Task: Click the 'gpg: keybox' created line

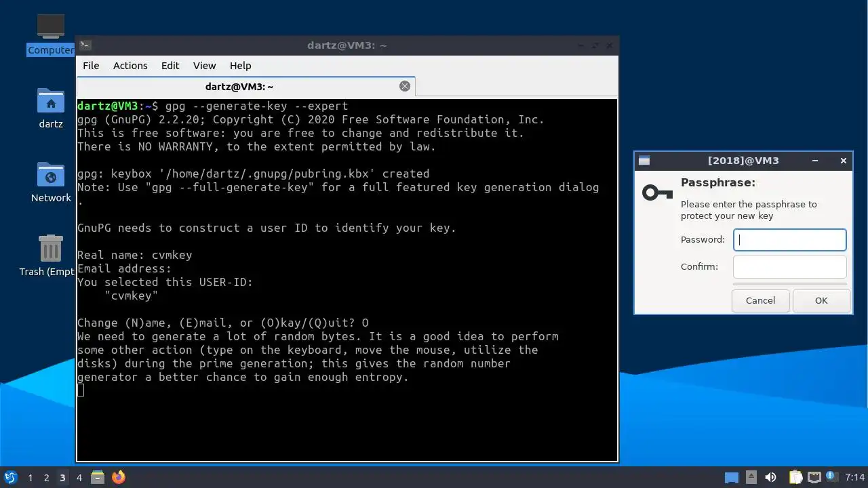Action: coord(253,174)
